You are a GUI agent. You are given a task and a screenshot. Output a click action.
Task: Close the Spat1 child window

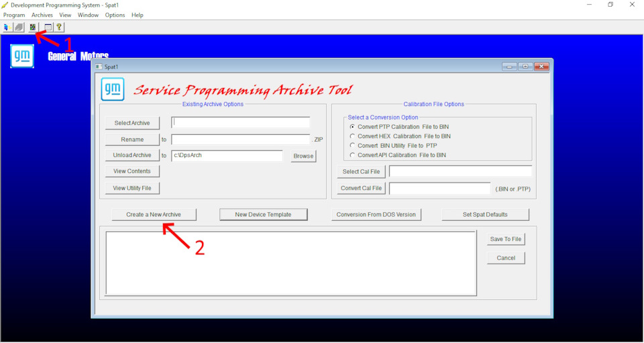pyautogui.click(x=541, y=66)
